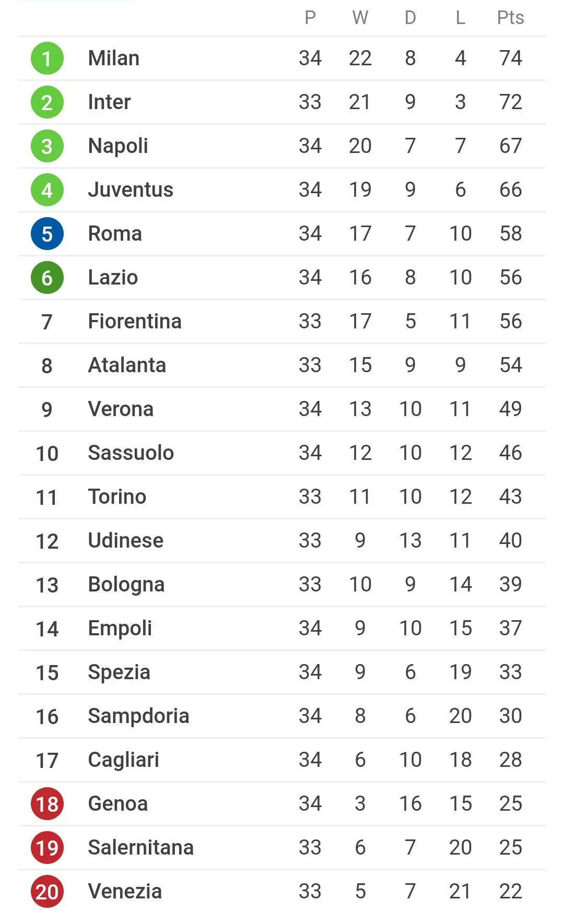The image size is (564, 924).
Task: Click the W column header
Action: 360,18
